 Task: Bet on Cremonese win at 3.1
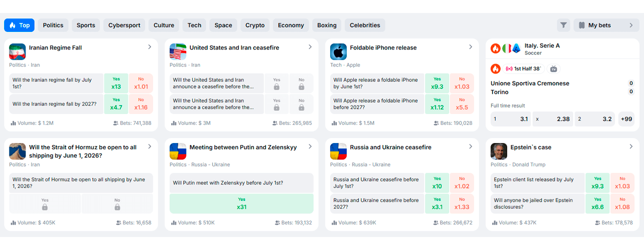click(511, 119)
